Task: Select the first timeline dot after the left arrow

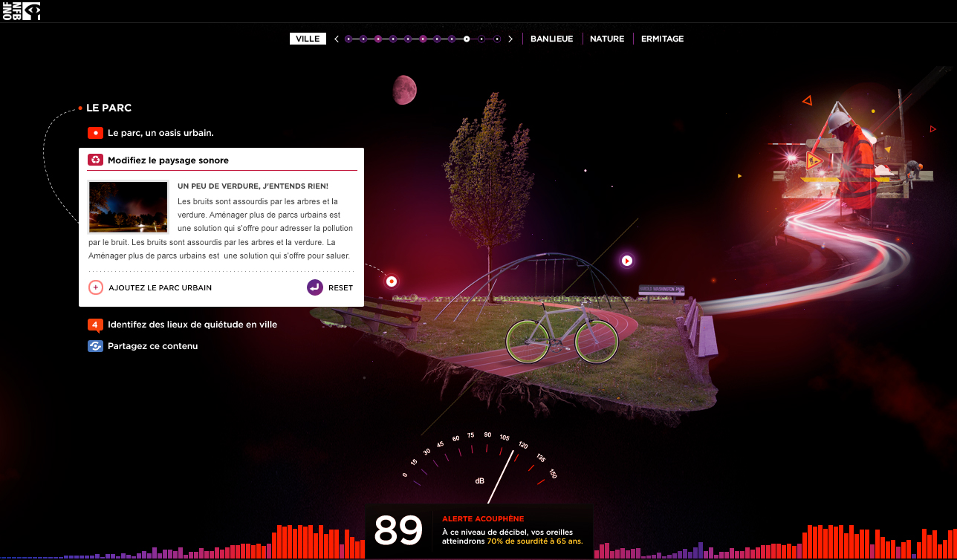Action: [x=348, y=39]
